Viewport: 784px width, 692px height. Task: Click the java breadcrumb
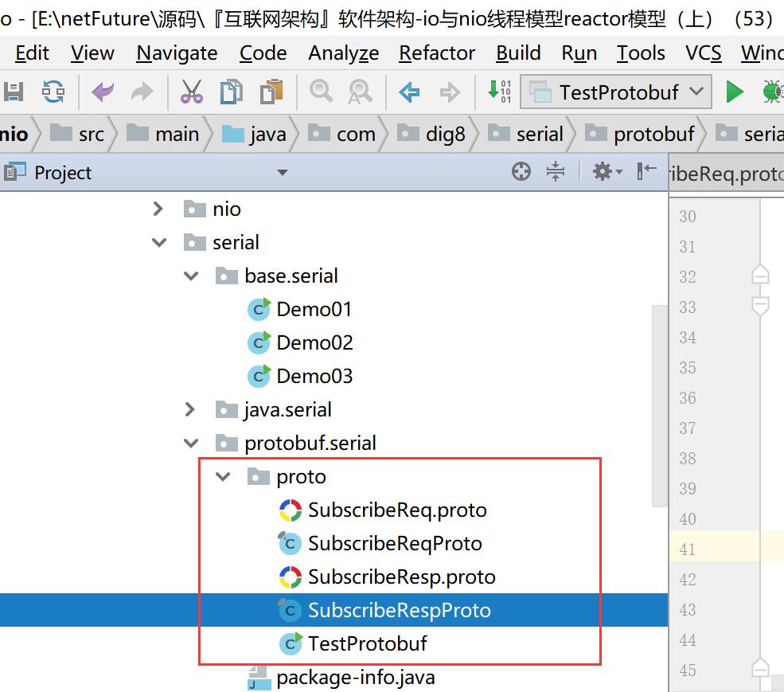pos(254,134)
